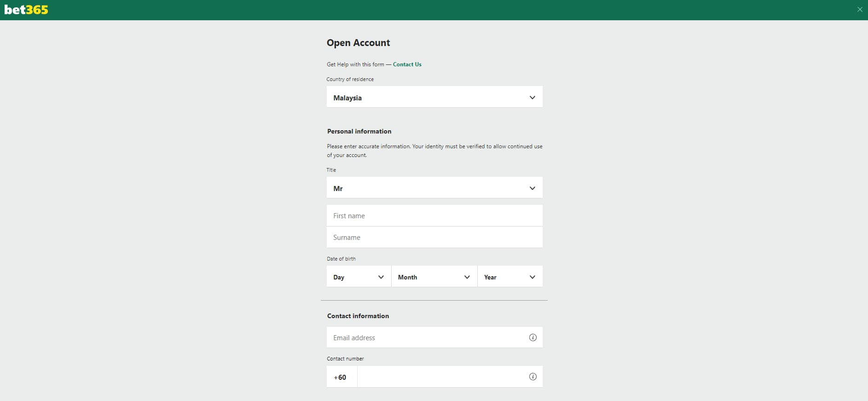The image size is (868, 401).
Task: Click the 'Get Help with this form' text
Action: point(355,64)
